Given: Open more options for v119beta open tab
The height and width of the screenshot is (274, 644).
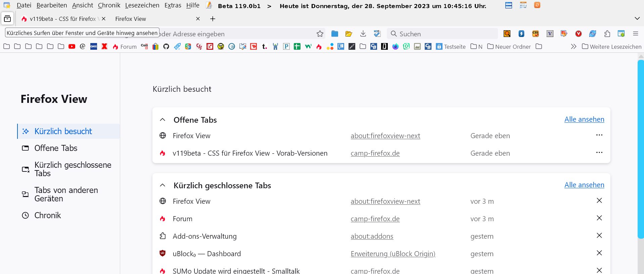Looking at the screenshot, I should 599,153.
